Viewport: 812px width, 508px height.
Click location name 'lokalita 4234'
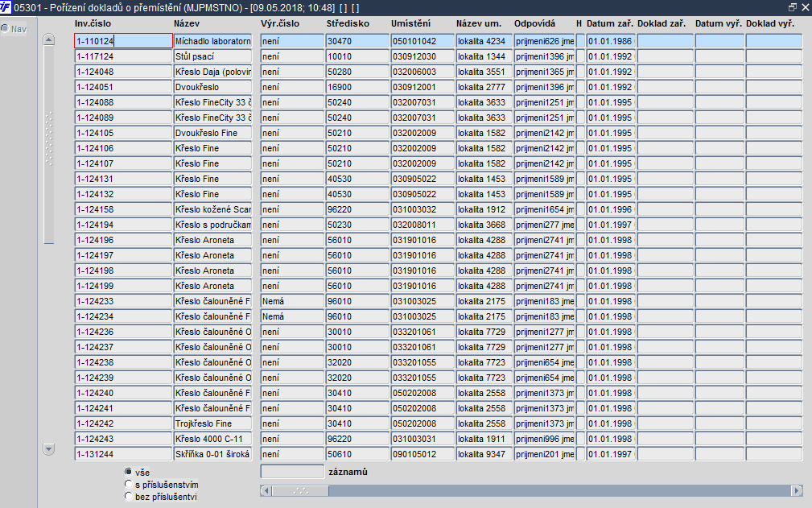[484, 41]
